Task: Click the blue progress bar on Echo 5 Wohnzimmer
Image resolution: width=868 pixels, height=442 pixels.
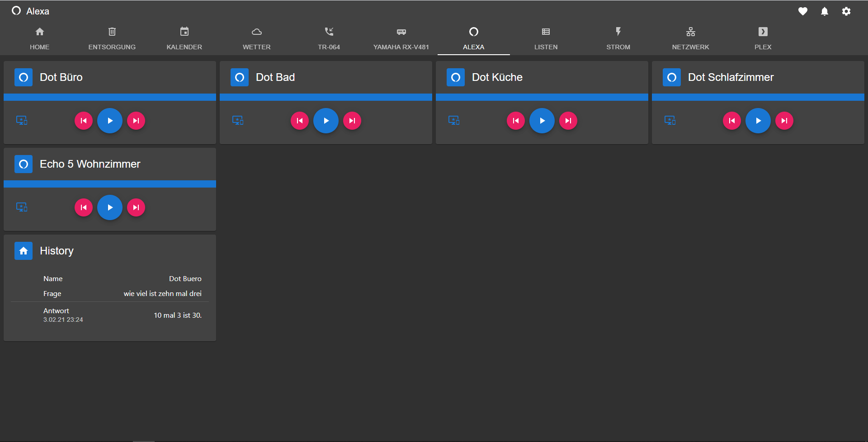Action: [x=110, y=184]
